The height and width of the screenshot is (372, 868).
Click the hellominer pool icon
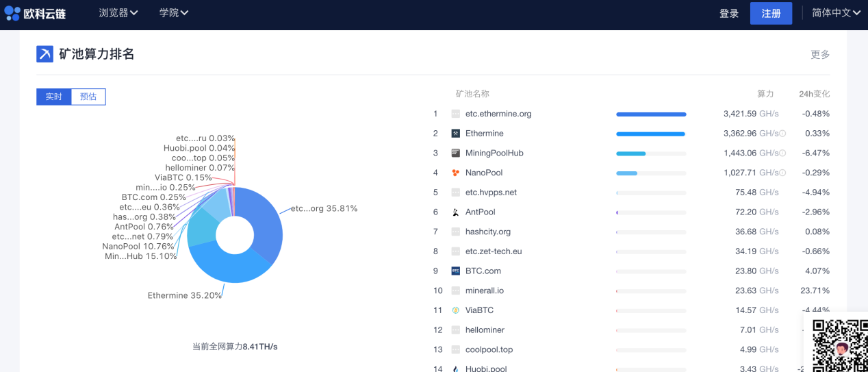point(456,330)
